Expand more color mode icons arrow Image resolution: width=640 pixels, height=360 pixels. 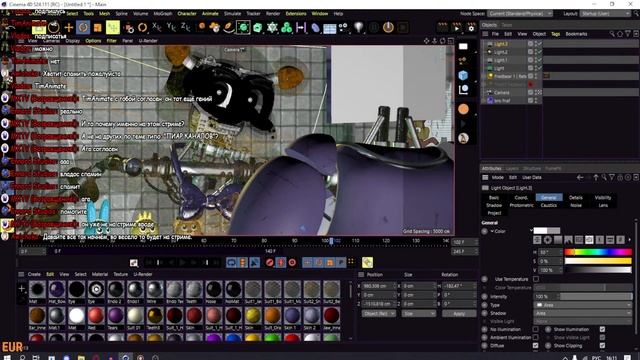pyautogui.click(x=629, y=240)
